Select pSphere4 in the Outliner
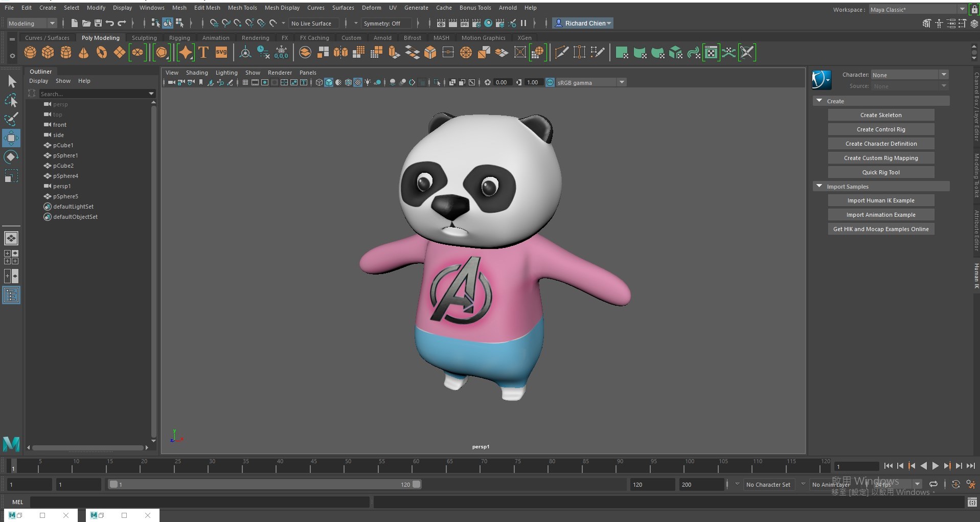The width and height of the screenshot is (980, 522). click(65, 176)
